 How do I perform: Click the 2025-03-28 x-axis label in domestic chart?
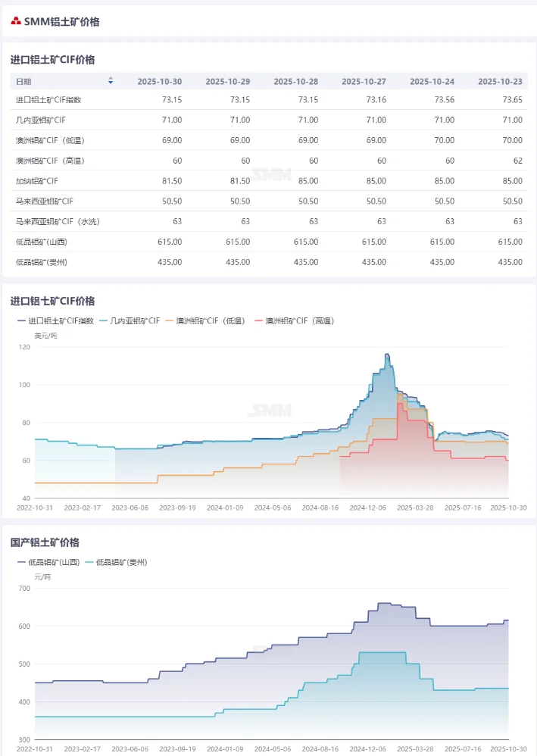tap(415, 748)
